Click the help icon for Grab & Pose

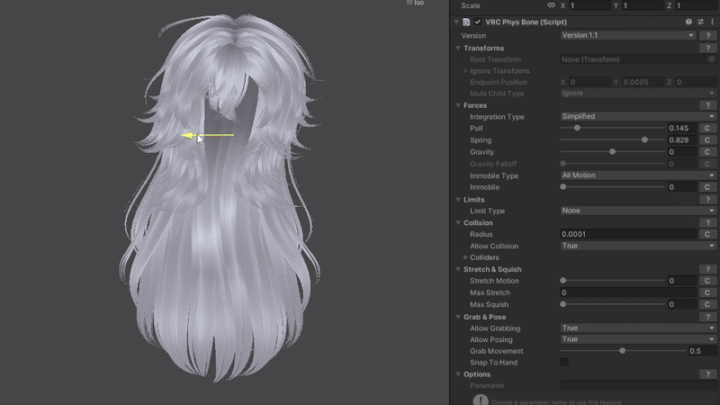pos(707,317)
